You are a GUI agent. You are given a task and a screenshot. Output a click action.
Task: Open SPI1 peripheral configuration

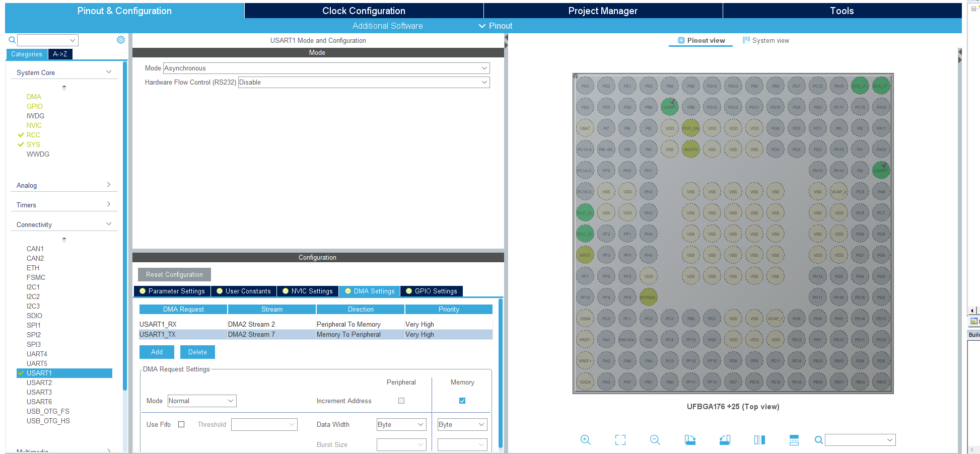(34, 325)
